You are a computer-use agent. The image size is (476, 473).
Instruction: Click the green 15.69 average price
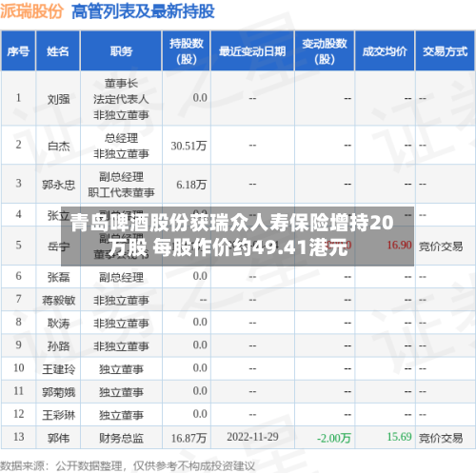399,437
